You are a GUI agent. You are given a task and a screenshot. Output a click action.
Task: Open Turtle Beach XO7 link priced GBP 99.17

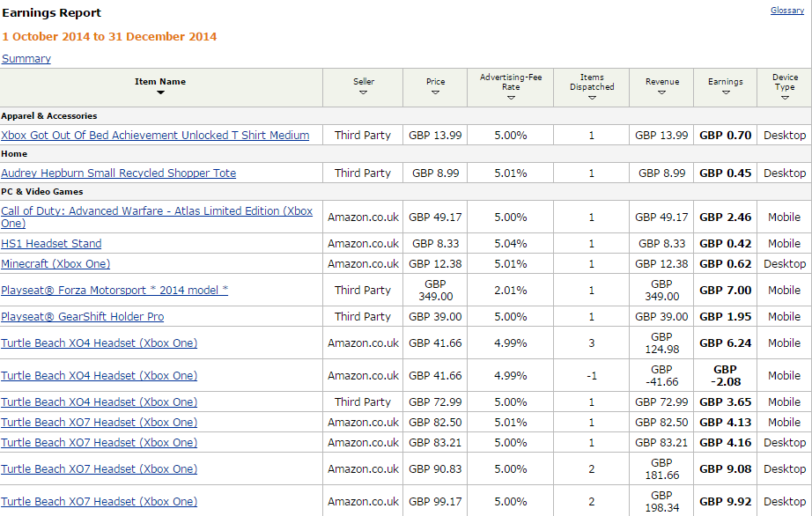click(99, 501)
